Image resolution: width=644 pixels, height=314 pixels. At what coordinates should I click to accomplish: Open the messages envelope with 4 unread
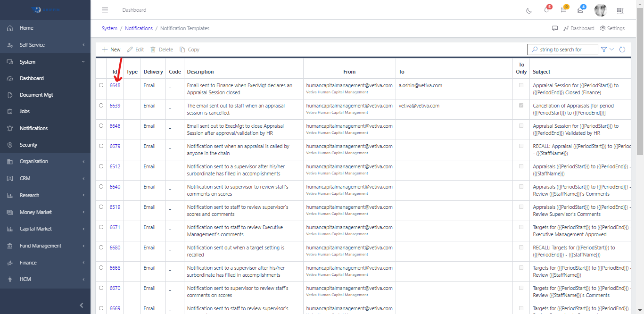coord(580,10)
